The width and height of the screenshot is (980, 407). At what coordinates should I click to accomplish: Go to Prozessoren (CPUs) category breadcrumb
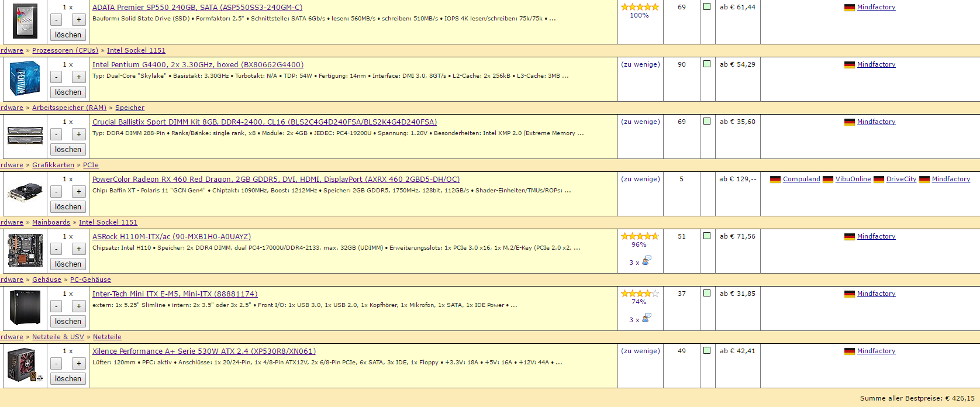pyautogui.click(x=65, y=50)
